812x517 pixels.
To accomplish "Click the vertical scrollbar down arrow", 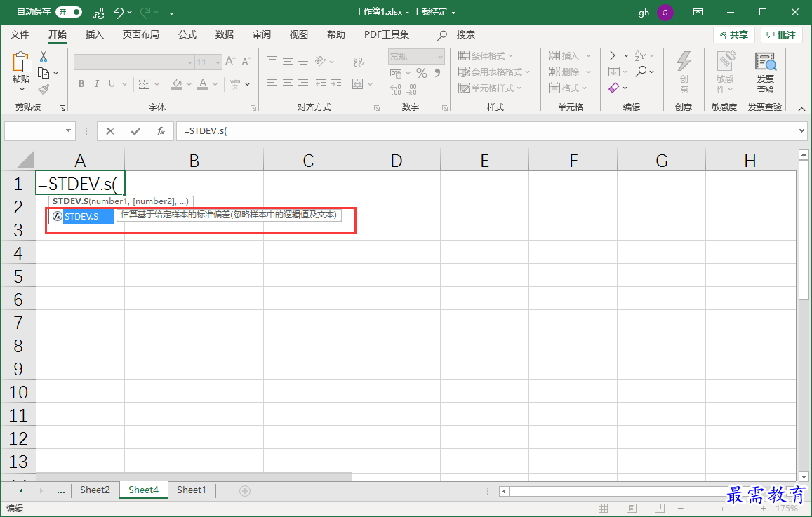I will click(804, 476).
